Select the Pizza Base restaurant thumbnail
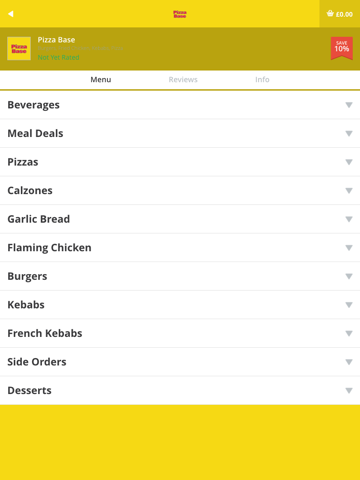 19,49
